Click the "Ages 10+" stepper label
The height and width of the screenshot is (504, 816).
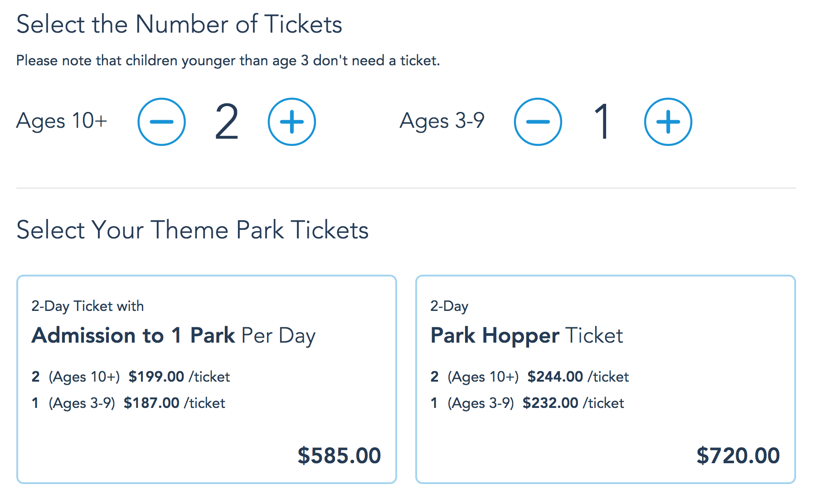coord(62,121)
